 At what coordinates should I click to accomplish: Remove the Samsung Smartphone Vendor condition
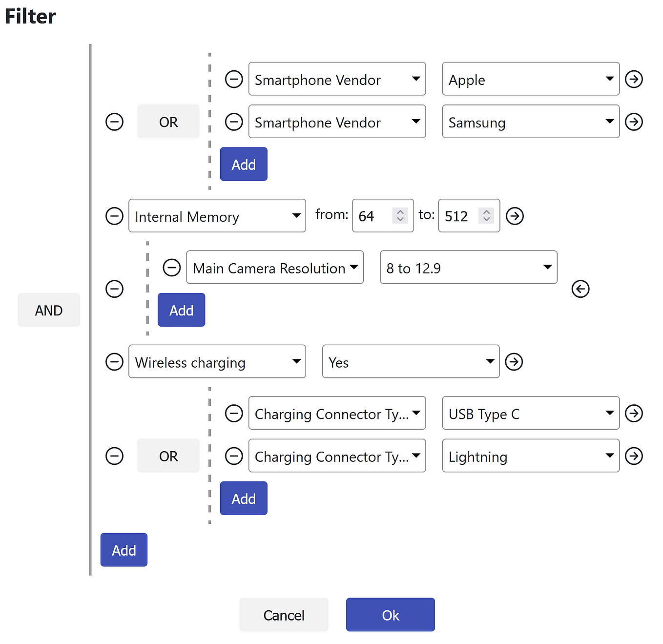234,122
